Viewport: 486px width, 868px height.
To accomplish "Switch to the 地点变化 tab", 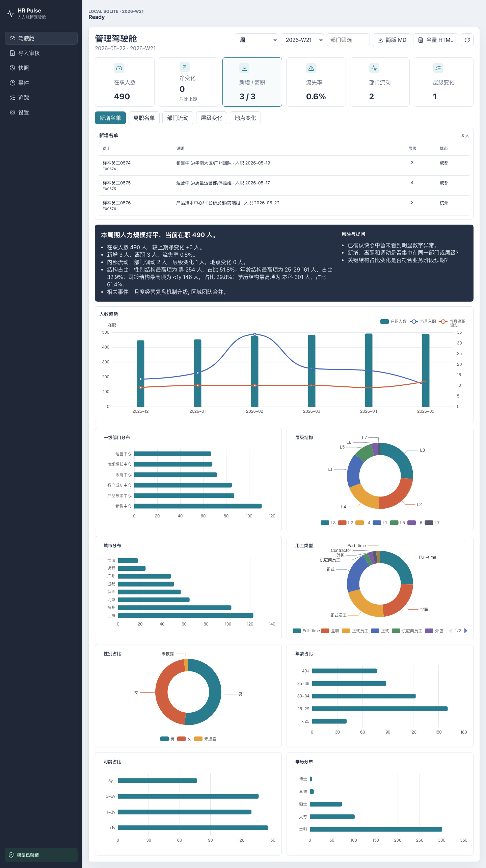I will (x=245, y=118).
